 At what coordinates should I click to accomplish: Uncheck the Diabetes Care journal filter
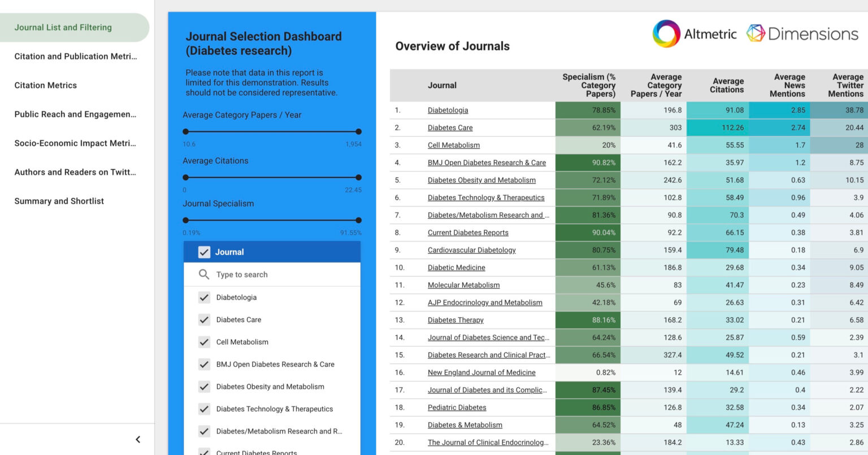(x=204, y=319)
